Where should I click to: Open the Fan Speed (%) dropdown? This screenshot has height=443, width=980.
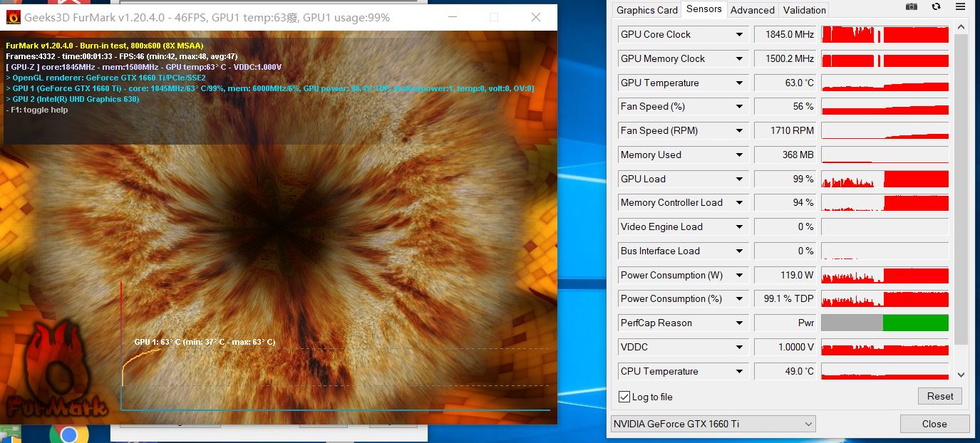(x=740, y=106)
